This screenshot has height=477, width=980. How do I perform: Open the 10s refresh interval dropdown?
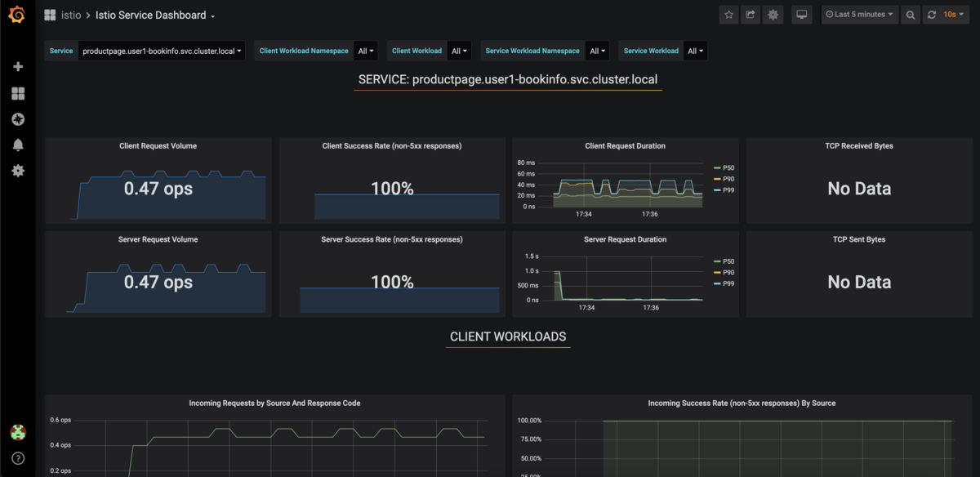pyautogui.click(x=955, y=15)
